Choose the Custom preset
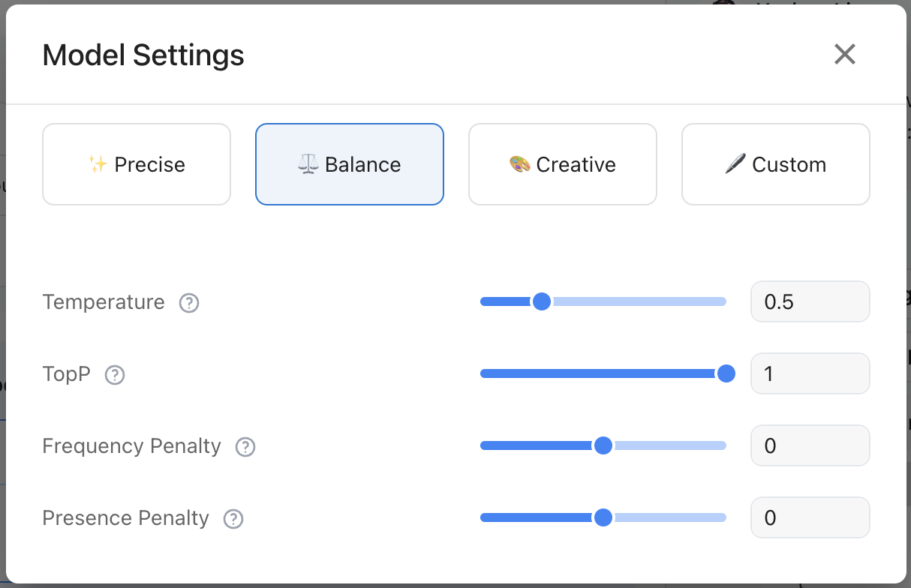Image resolution: width=911 pixels, height=588 pixels. (776, 164)
